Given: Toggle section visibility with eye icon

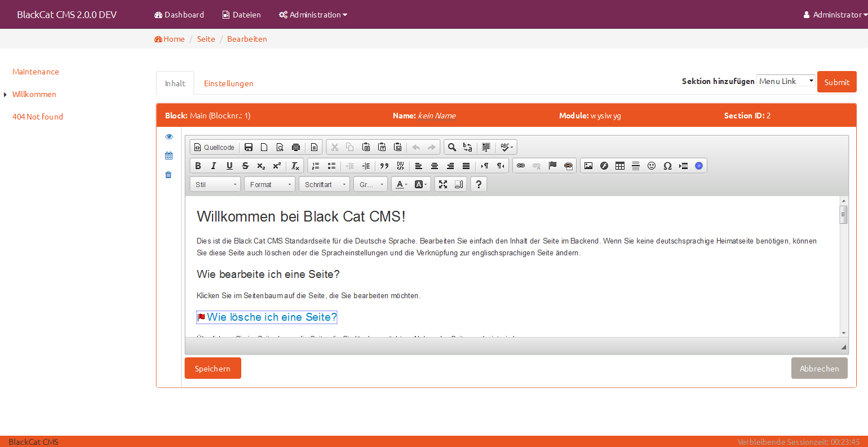Looking at the screenshot, I should click(169, 136).
